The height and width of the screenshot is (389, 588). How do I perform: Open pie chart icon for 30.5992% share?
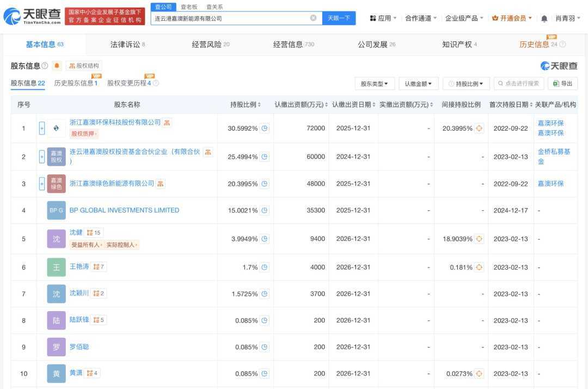coord(265,129)
